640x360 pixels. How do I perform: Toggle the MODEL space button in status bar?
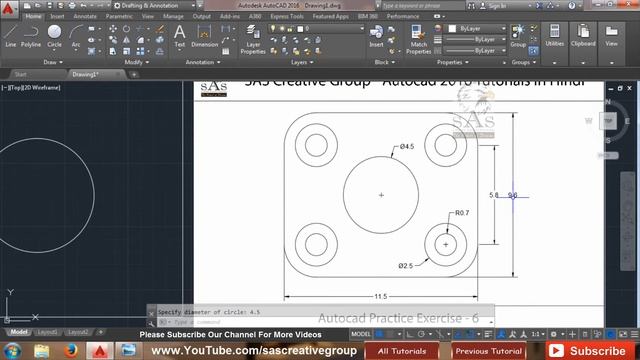361,334
